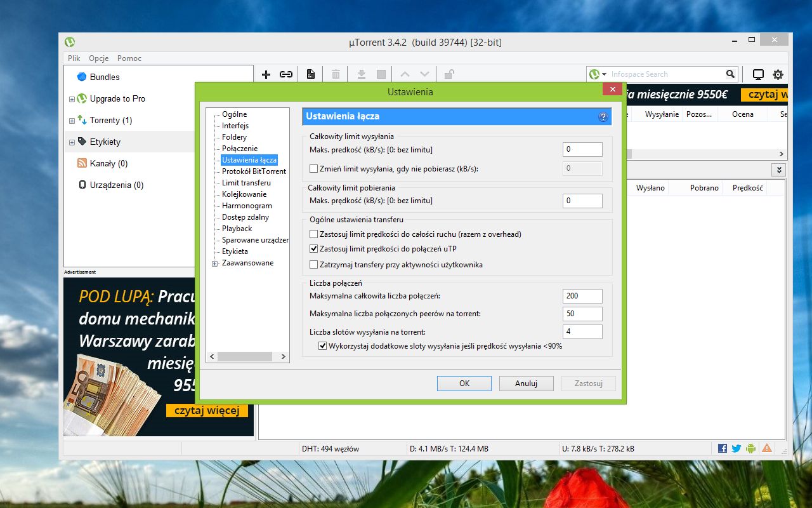This screenshot has height=508, width=812.
Task: Click max peers per torrent field (50)
Action: [582, 314]
